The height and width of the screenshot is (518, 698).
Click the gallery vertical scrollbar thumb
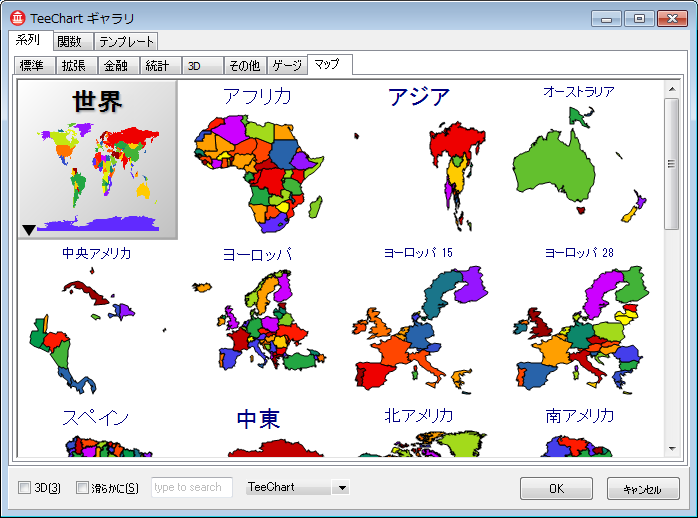[672, 164]
